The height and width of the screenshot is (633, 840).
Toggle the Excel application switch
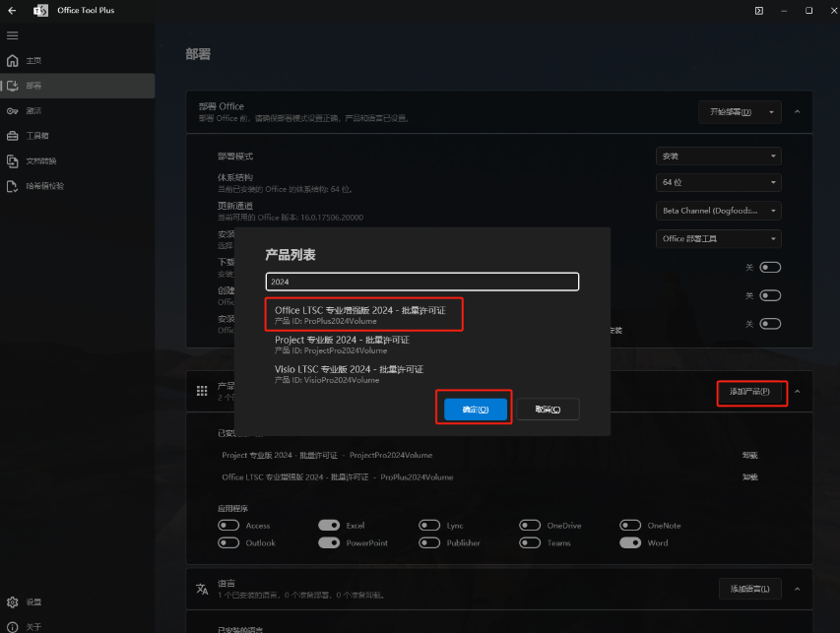[x=329, y=526]
